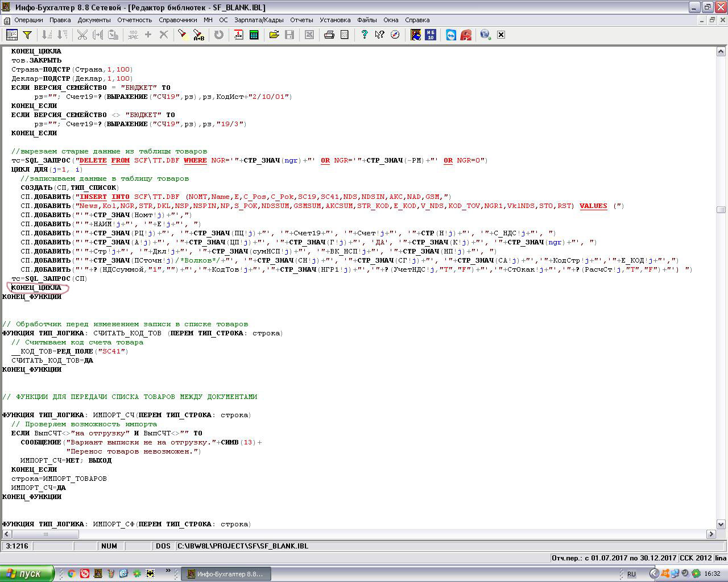The width and height of the screenshot is (728, 582).
Task: Click the plus add icon in toolbar
Action: (148, 35)
